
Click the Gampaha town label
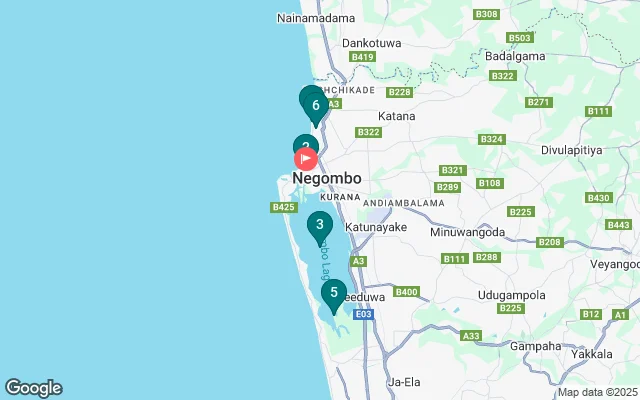536,346
